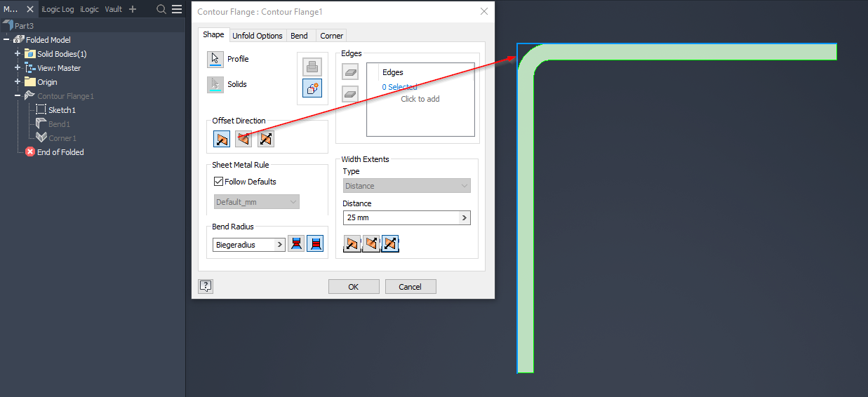Open the Default_mm sheet metal rule dropdown
The height and width of the screenshot is (397, 868).
257,202
